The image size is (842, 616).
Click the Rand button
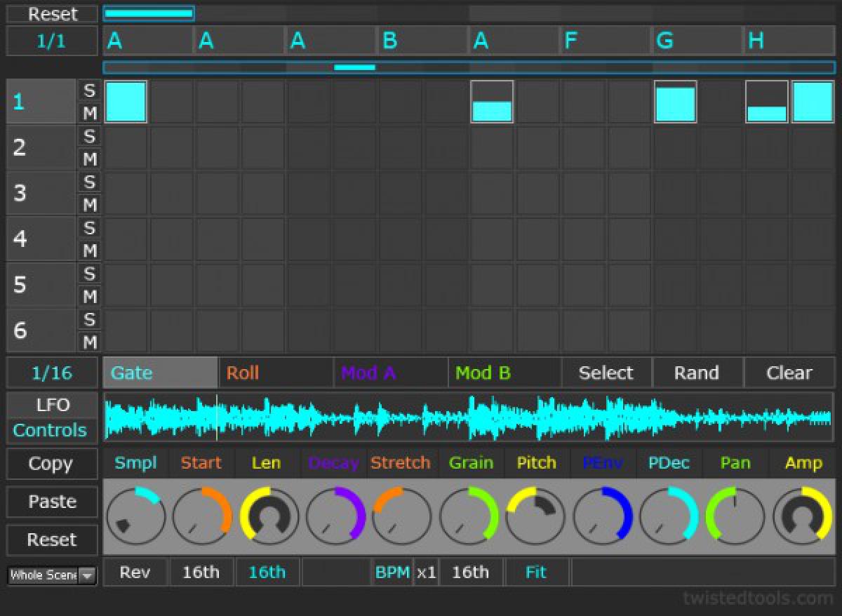pos(697,373)
